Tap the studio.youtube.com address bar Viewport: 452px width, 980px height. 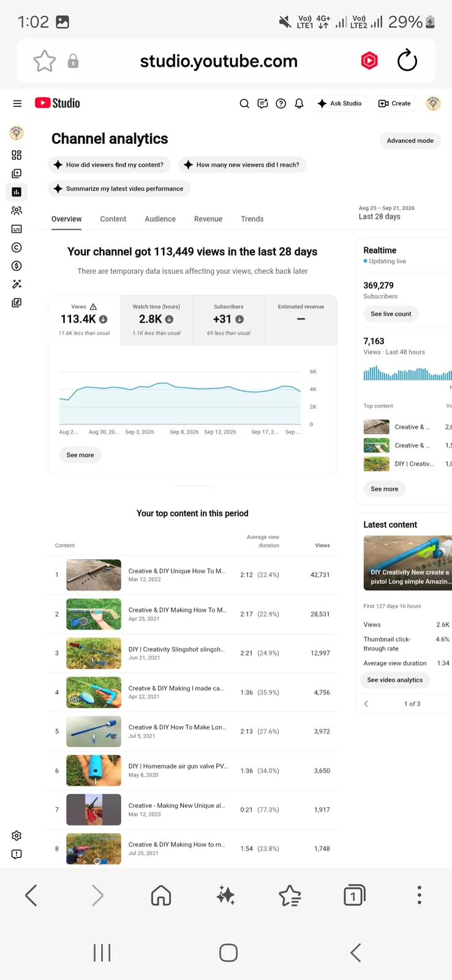coord(219,61)
